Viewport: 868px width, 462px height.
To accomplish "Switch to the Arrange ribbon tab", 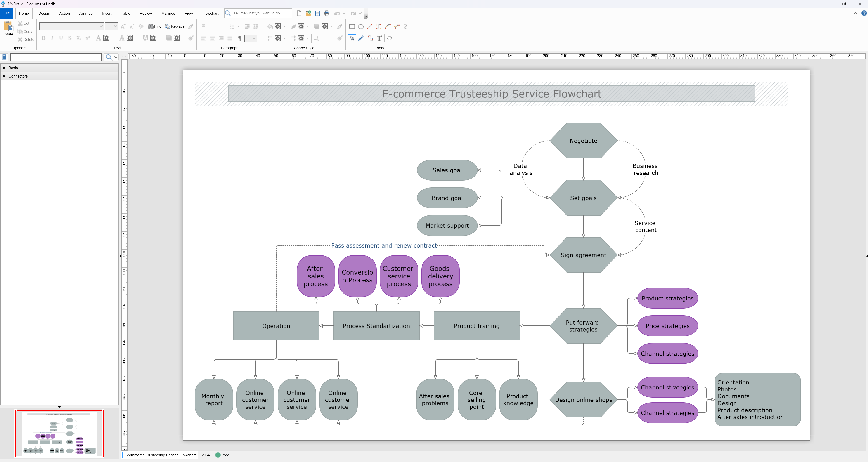I will coord(86,14).
